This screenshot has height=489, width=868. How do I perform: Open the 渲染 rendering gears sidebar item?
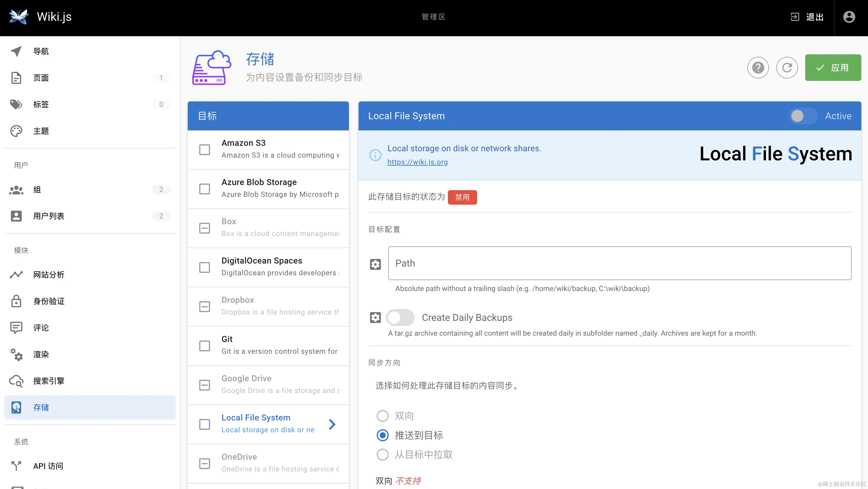(41, 354)
